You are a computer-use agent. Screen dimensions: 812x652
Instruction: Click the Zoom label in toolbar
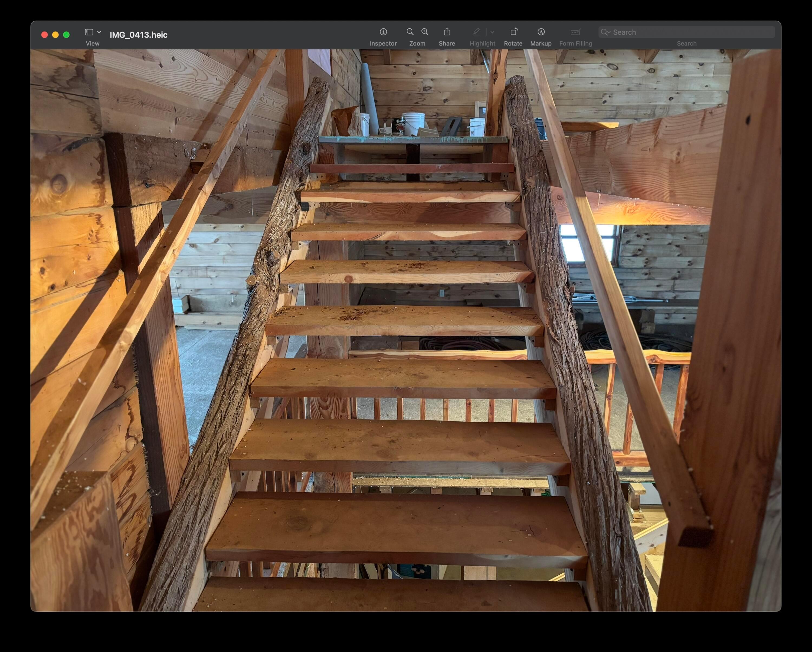(x=417, y=44)
